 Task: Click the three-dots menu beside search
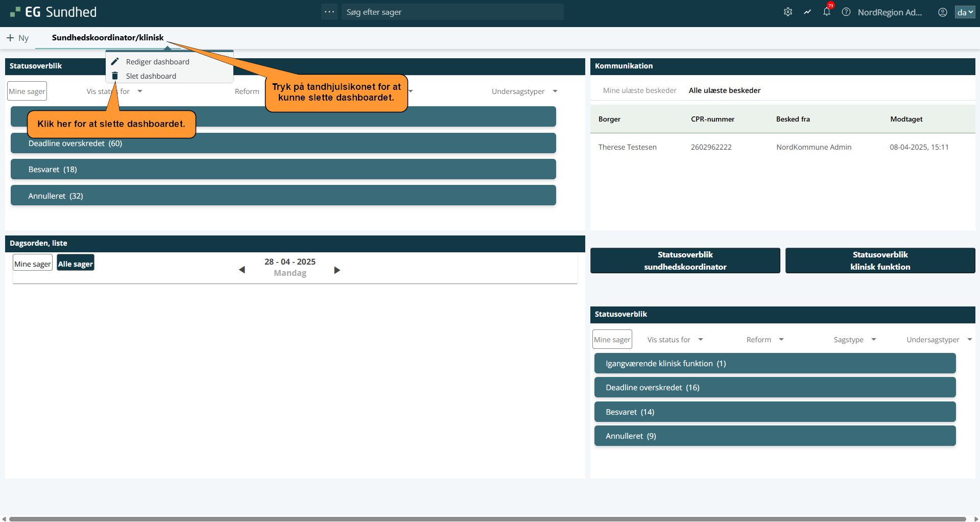coord(329,12)
